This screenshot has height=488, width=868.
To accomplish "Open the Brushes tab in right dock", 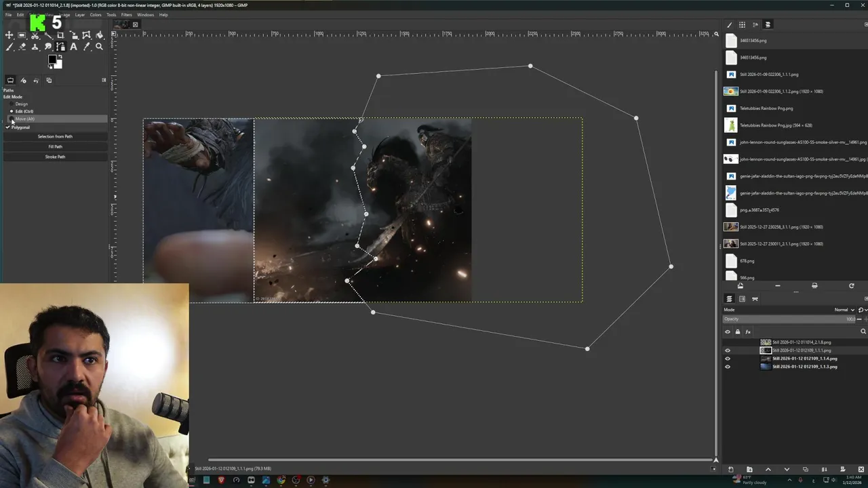I will tap(730, 25).
